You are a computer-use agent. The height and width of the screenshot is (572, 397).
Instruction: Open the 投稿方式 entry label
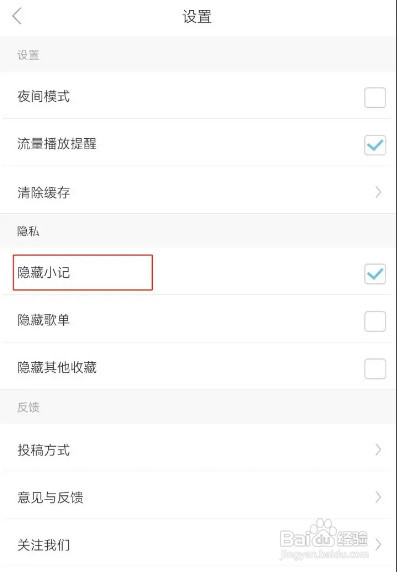tap(43, 450)
